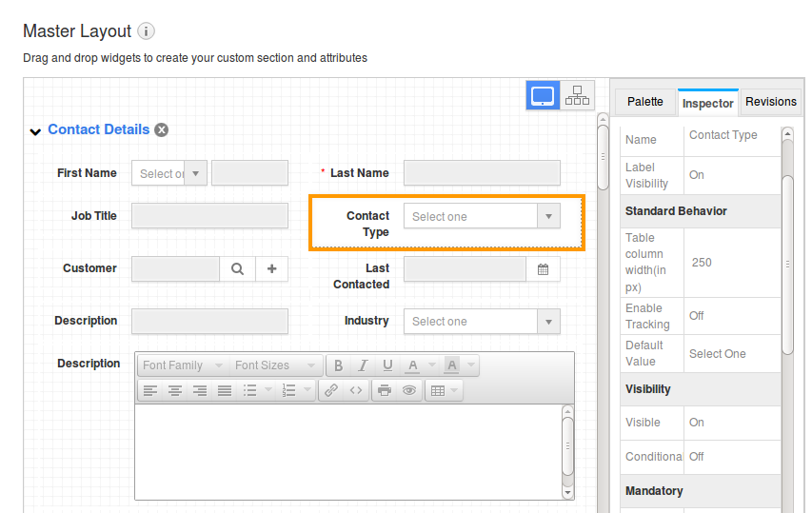Switch to the Palette tab
Image resolution: width=812 pixels, height=513 pixels.
(644, 102)
